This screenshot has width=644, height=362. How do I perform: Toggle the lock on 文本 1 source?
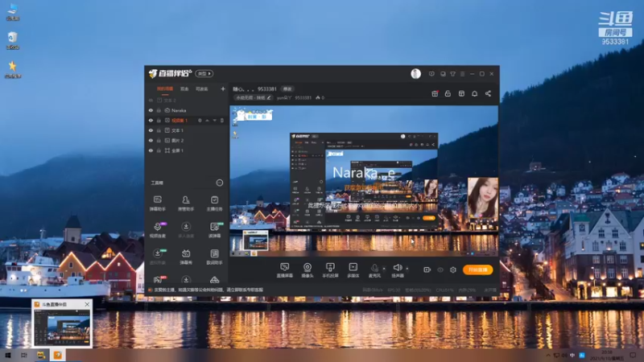(x=159, y=130)
